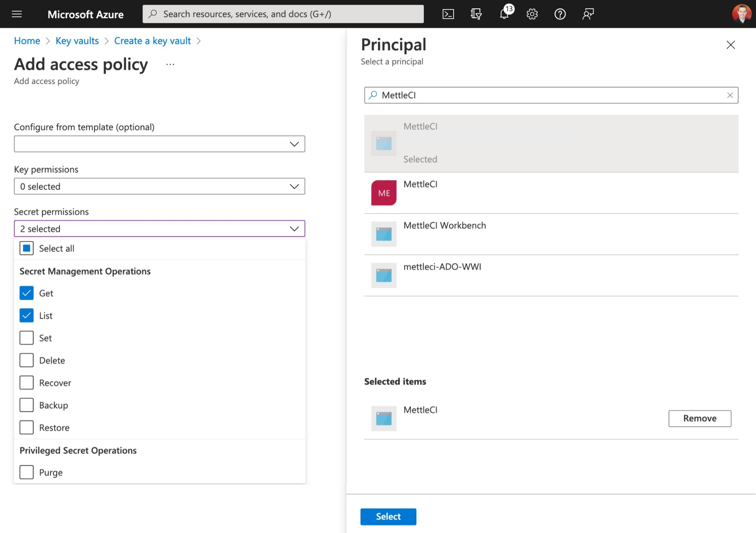Viewport: 756px width, 533px height.
Task: Open the notifications bell
Action: pyautogui.click(x=504, y=14)
